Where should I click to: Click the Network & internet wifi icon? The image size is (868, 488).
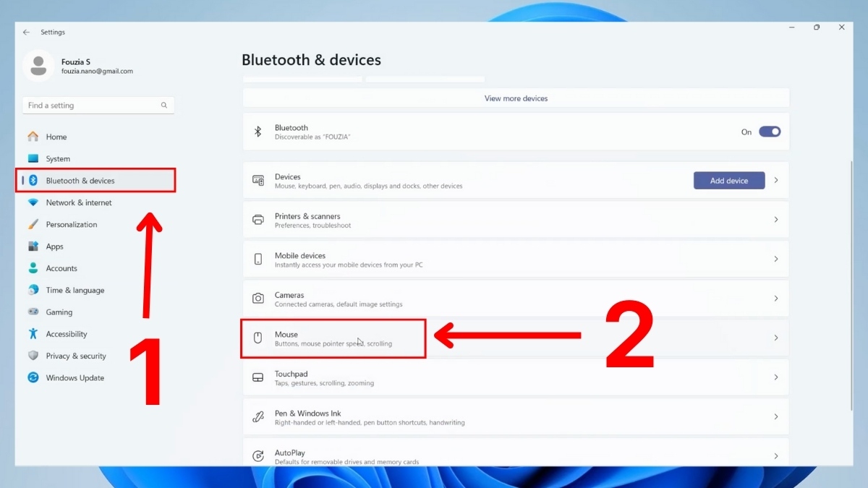33,202
